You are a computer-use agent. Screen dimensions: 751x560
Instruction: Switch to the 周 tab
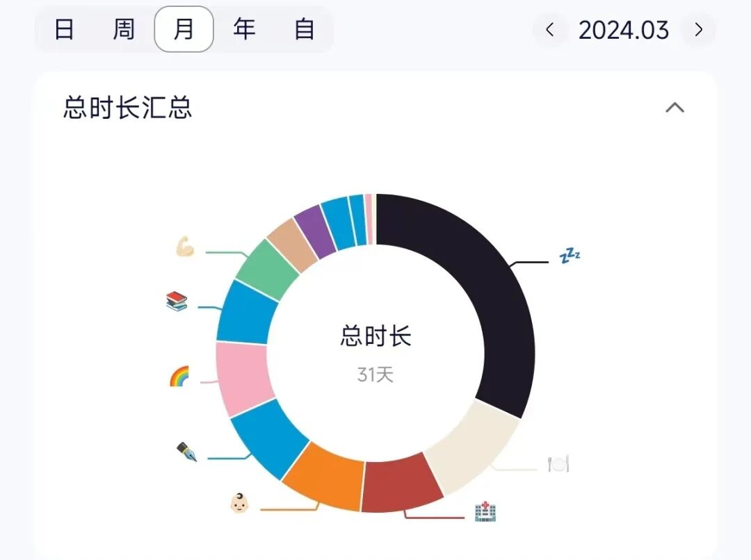(124, 29)
